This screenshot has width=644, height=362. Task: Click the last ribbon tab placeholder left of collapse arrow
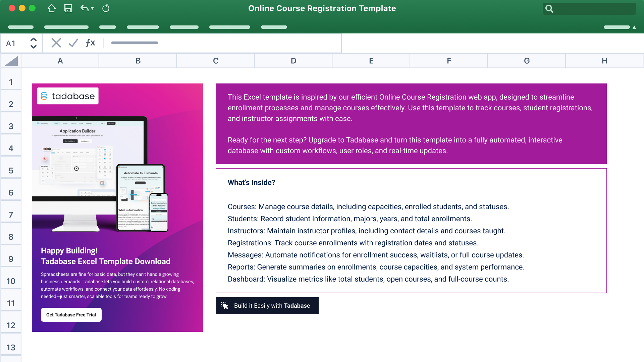[x=617, y=27]
